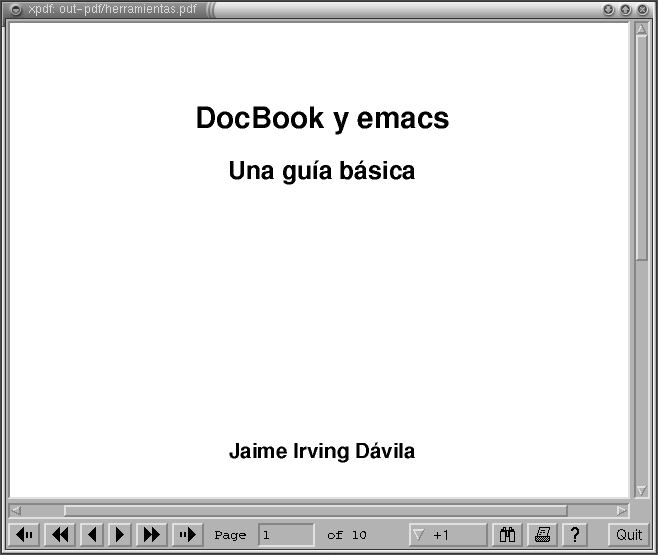Advance to the next page
Image resolution: width=658 pixels, height=555 pixels.
[x=120, y=535]
